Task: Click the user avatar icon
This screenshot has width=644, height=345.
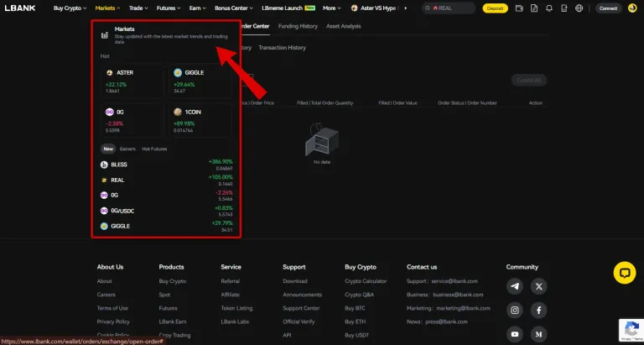Action: tap(632, 8)
